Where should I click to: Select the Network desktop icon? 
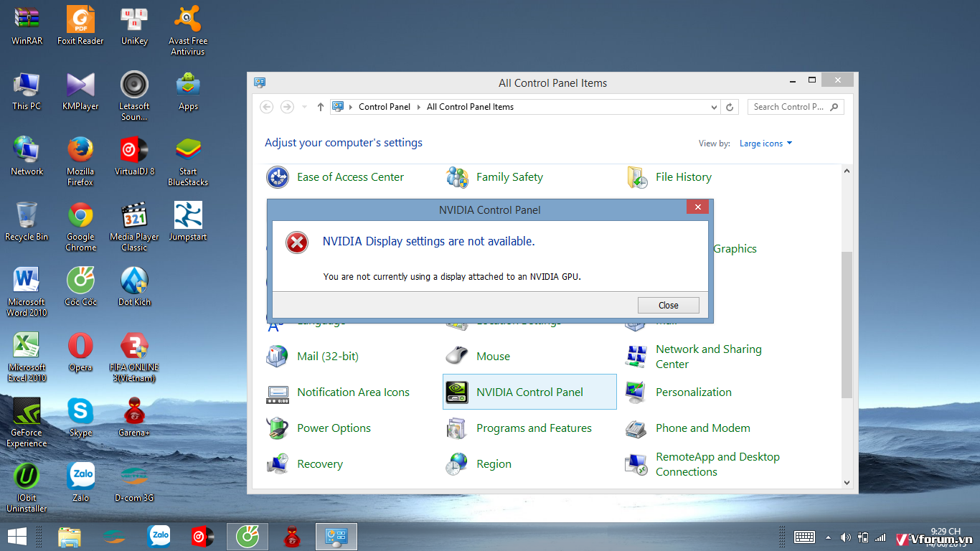(27, 156)
